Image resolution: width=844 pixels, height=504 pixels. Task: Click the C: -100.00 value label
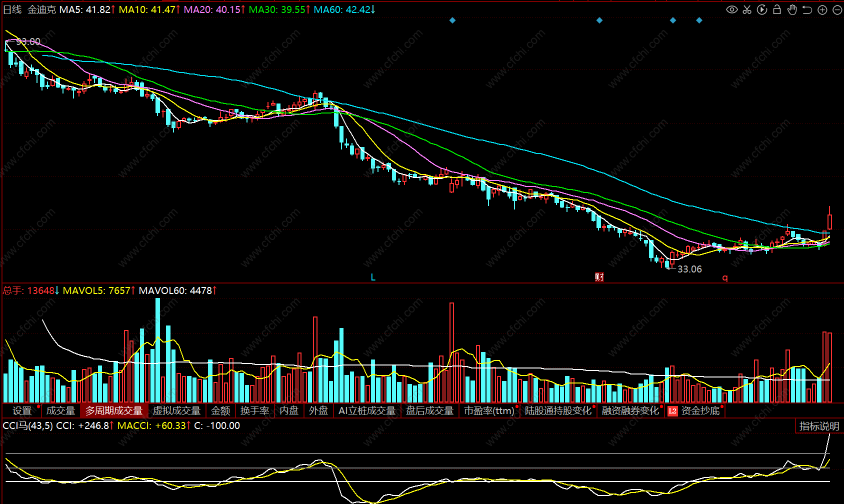217,425
